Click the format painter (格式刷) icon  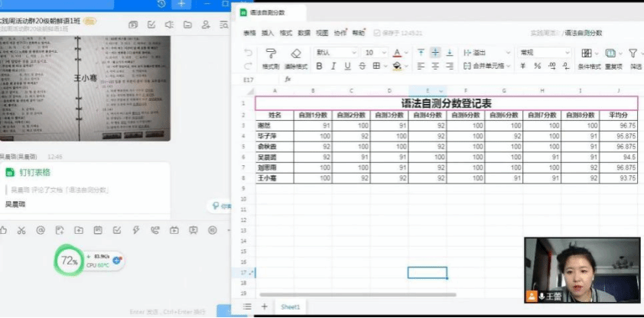270,53
